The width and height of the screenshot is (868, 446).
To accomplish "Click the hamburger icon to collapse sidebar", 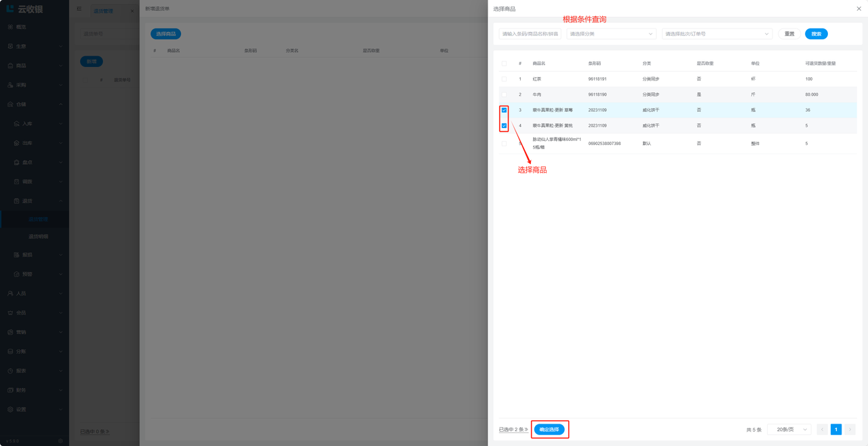I will pos(79,9).
